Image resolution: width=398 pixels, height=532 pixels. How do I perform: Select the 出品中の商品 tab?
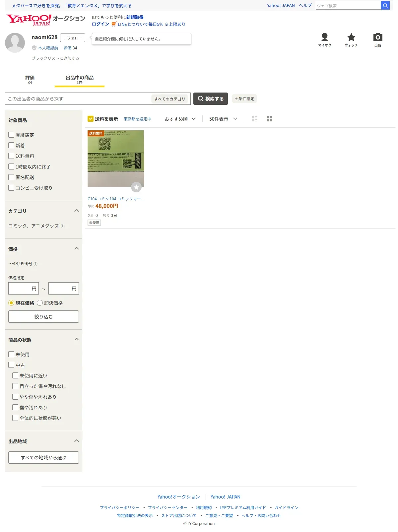pos(80,80)
